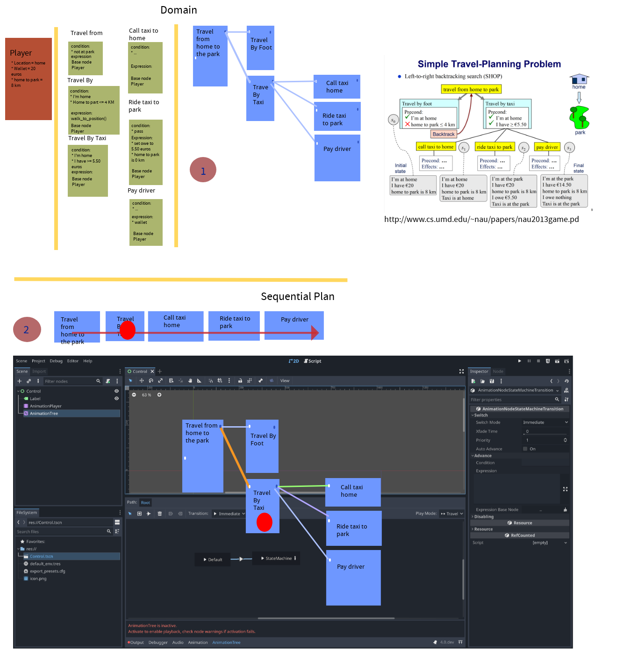617x672 pixels.
Task: Hide the Label node with its eye toggle
Action: [x=116, y=398]
